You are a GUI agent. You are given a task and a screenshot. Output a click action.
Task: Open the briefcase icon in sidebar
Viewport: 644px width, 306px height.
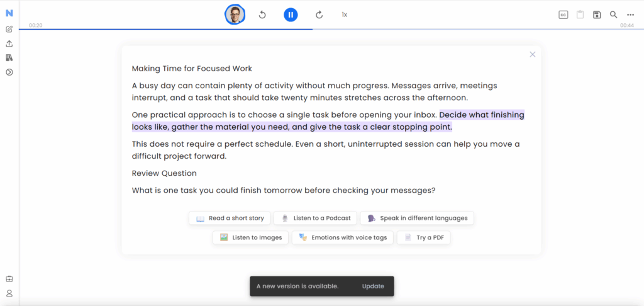9,279
